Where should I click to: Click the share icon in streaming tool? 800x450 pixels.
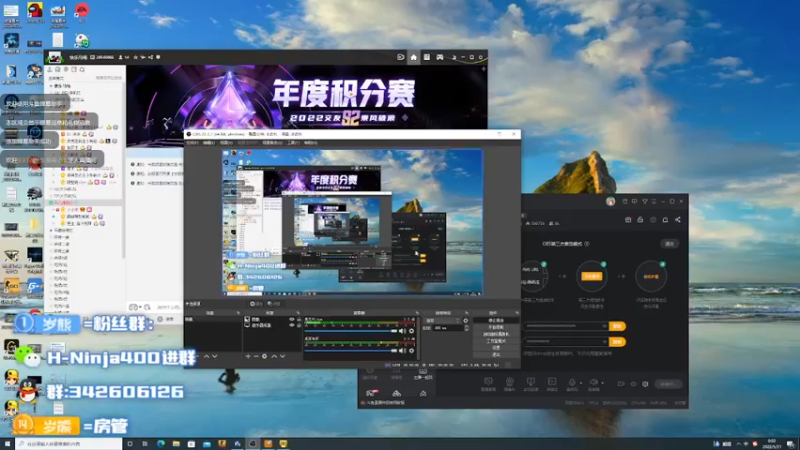[x=678, y=219]
